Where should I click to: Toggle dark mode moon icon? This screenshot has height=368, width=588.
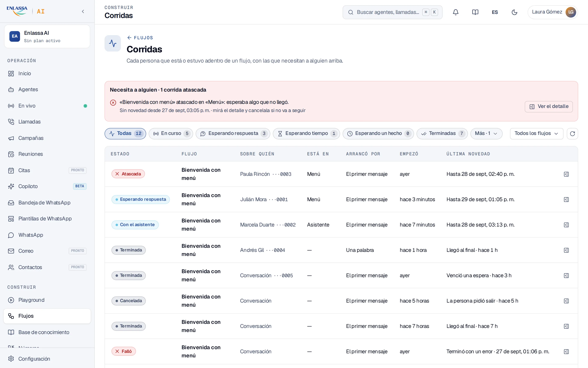coord(514,12)
